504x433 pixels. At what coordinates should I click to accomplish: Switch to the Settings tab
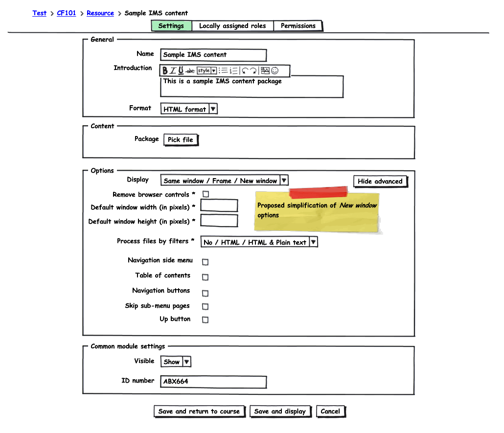(171, 26)
